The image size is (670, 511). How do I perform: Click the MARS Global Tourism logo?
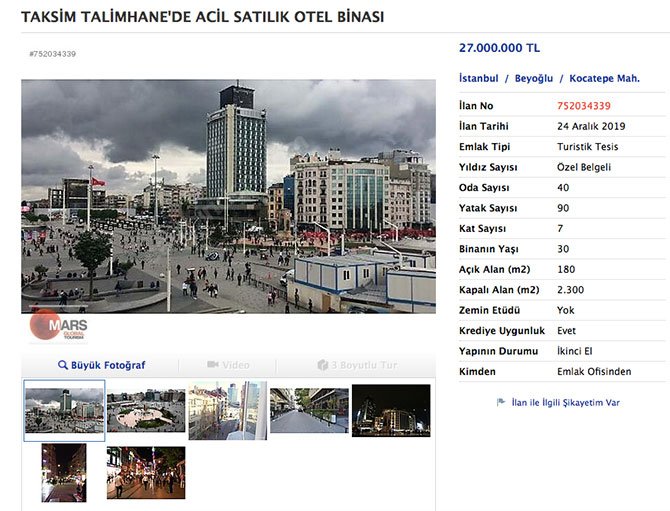pos(58,326)
